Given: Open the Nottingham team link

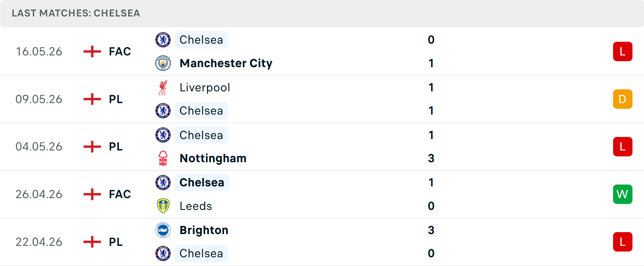Looking at the screenshot, I should pos(213,158).
